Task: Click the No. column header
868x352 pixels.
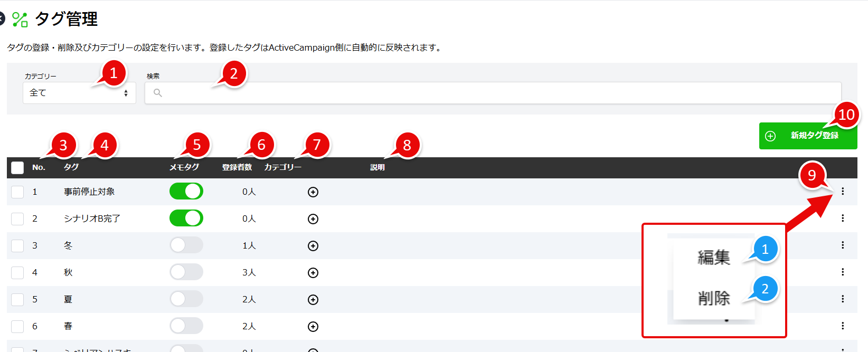Action: click(x=39, y=167)
